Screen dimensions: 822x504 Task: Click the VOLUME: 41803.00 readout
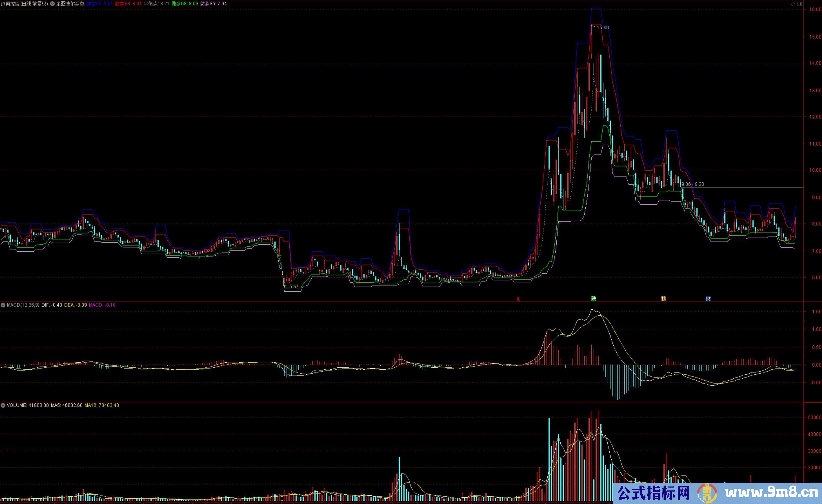point(28,405)
